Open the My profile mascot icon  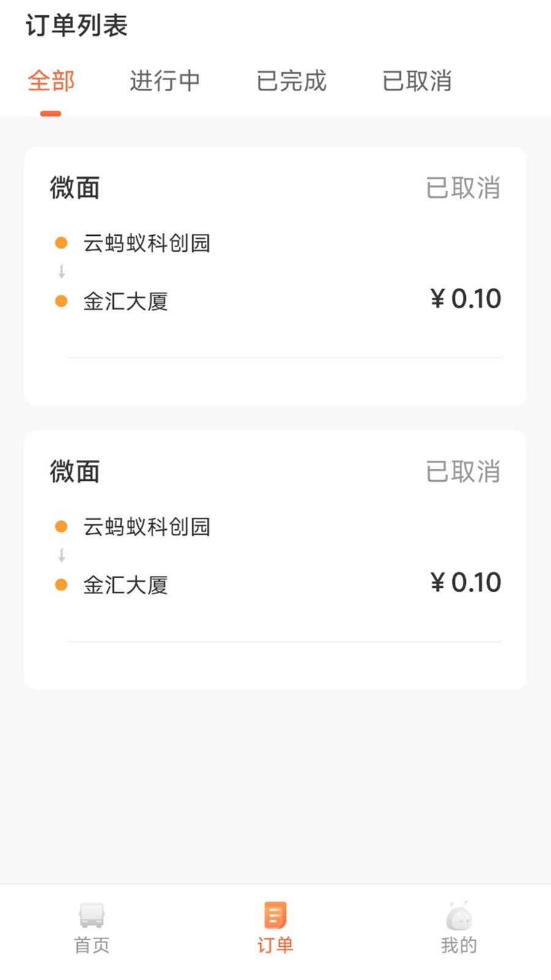coord(459,916)
